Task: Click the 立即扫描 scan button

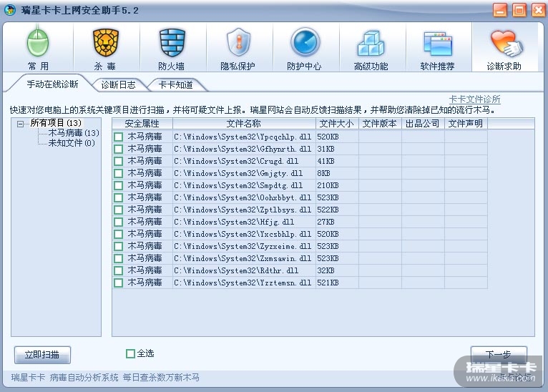Action: (42, 355)
